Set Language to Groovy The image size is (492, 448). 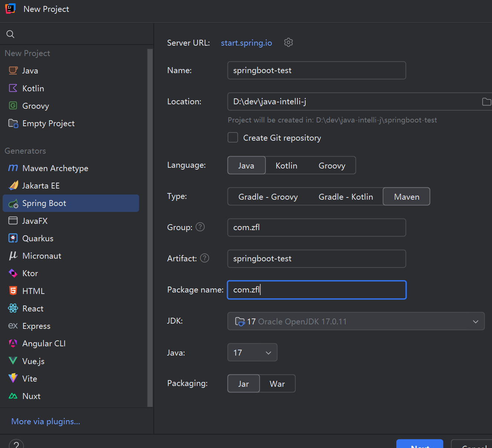(x=332, y=166)
